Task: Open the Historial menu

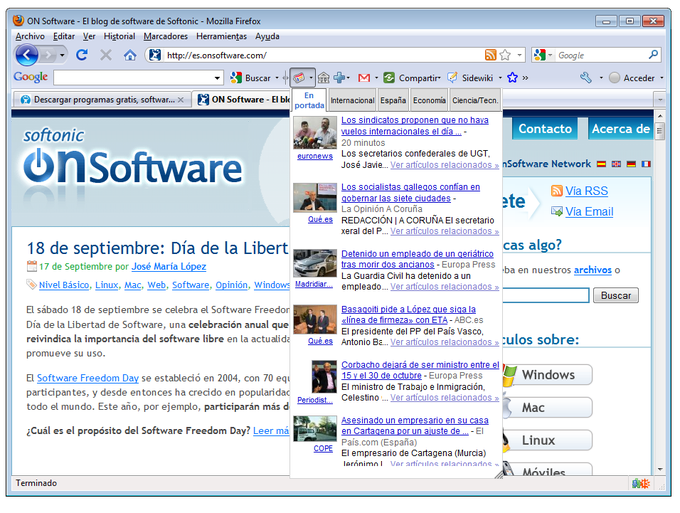Action: tap(119, 36)
